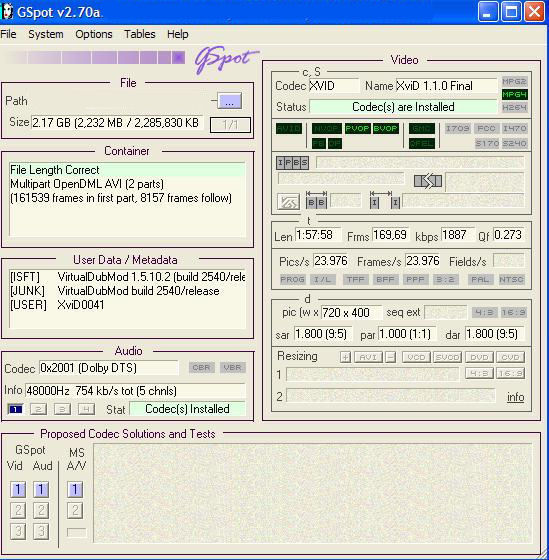Click the AVID indicator light
549x560 pixels.
(x=289, y=129)
